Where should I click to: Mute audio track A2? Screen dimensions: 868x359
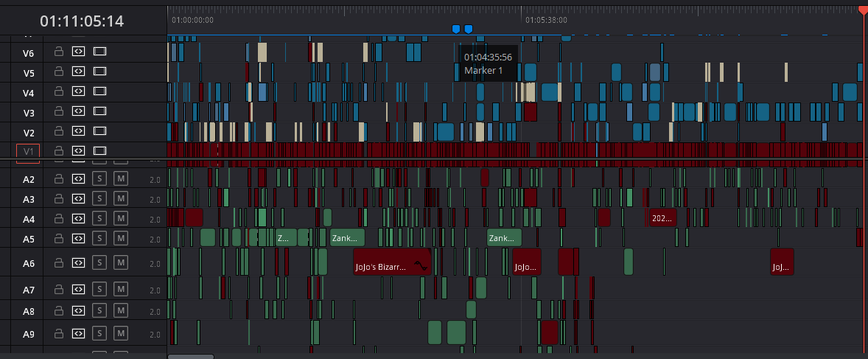121,179
